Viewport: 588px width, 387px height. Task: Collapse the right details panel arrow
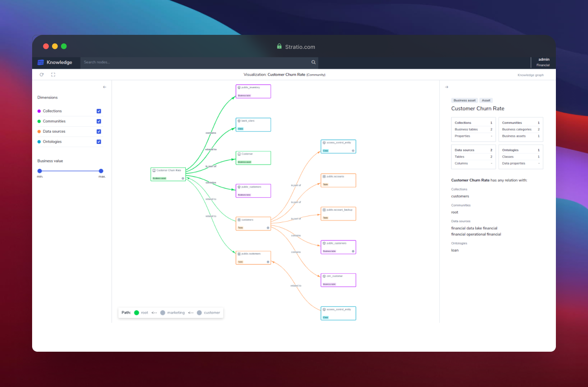point(446,87)
